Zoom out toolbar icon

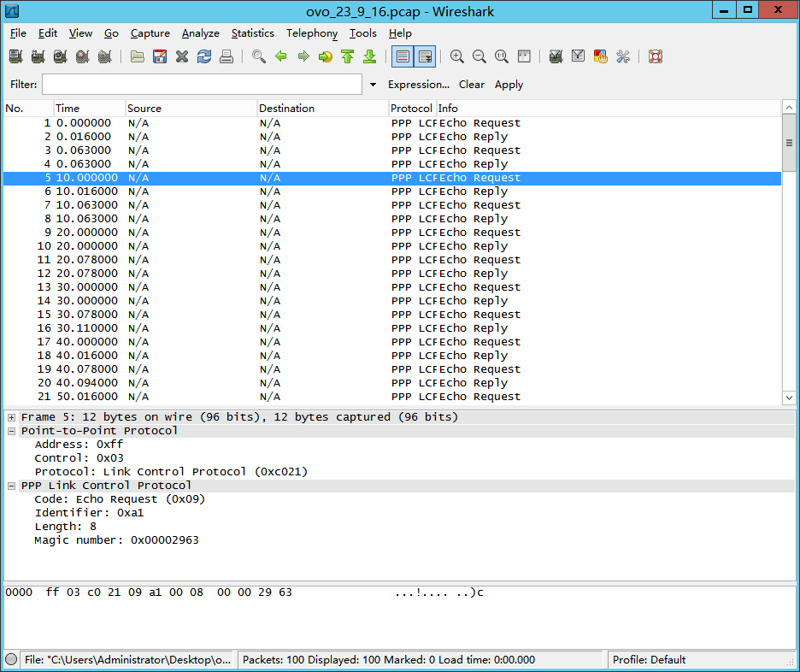(479, 56)
